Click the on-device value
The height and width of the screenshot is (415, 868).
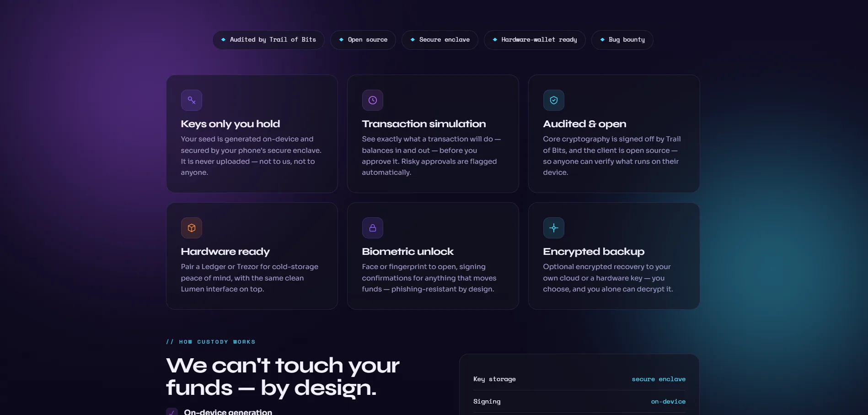pos(668,401)
